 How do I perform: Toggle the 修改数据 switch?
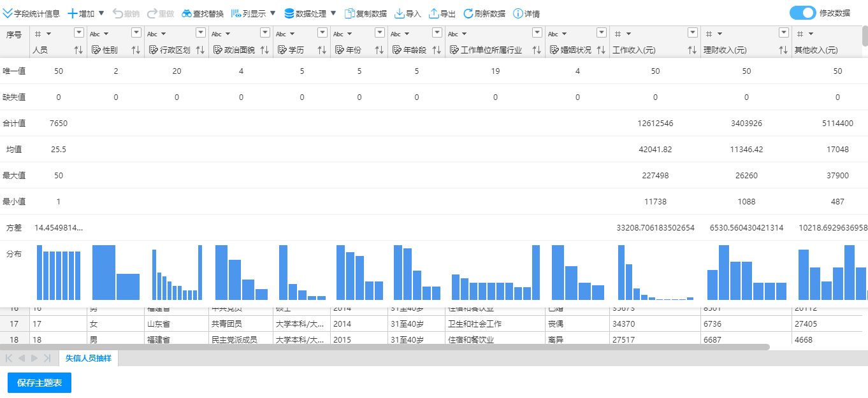[x=802, y=13]
